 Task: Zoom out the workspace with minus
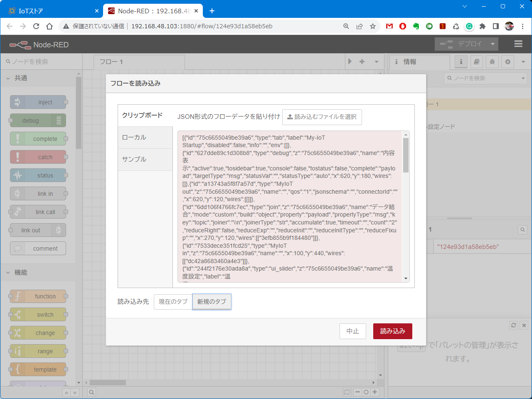[x=357, y=392]
